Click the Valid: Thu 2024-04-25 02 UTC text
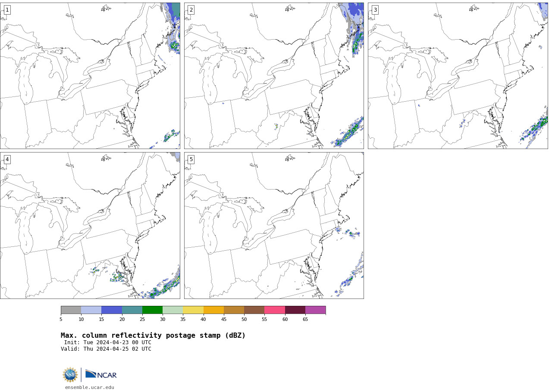Viewport: 552px width, 392px height. 106,349
